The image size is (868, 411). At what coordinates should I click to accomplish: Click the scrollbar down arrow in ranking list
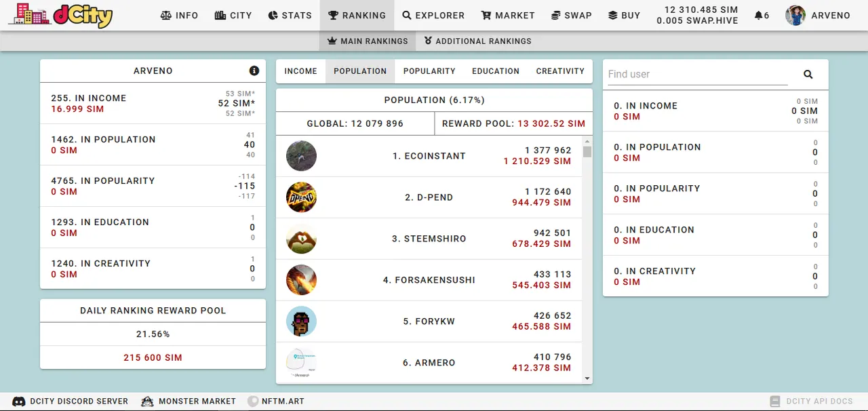click(587, 378)
